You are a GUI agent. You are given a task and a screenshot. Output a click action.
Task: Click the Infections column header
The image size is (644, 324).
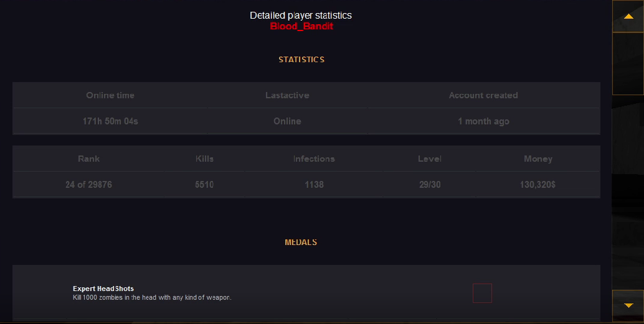click(314, 159)
